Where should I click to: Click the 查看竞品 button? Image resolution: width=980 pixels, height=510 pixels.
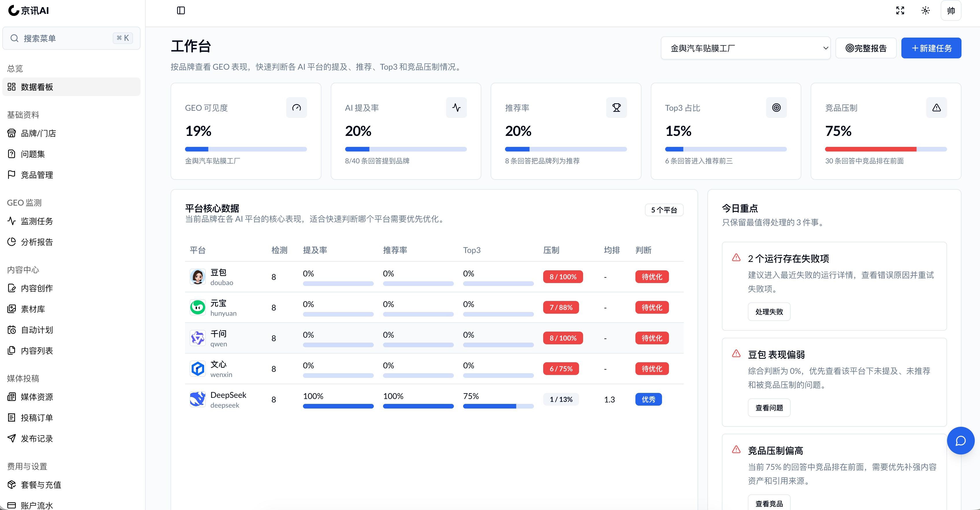tap(769, 503)
